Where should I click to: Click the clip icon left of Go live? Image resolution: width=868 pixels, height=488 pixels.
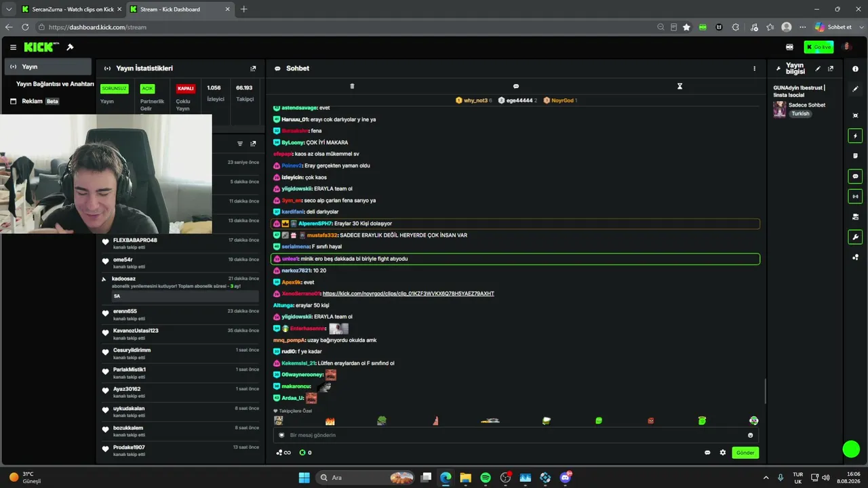point(789,47)
